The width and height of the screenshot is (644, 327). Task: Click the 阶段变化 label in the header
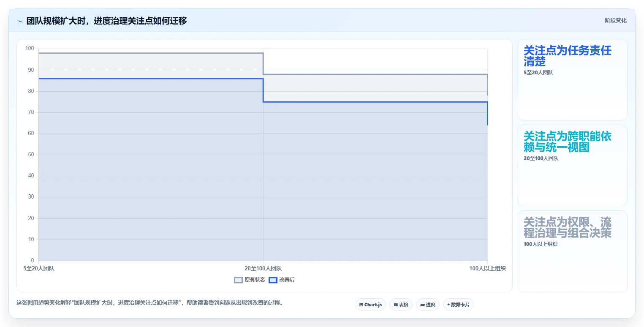pyautogui.click(x=615, y=20)
